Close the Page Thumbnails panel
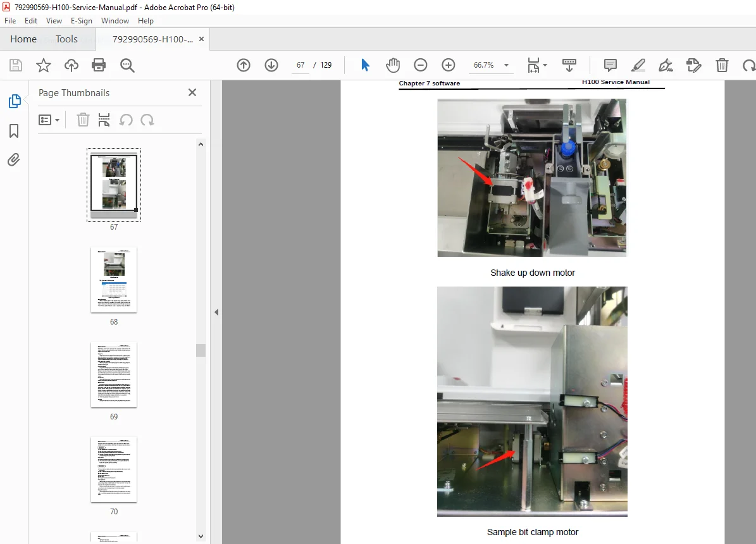The image size is (756, 544). (x=192, y=92)
